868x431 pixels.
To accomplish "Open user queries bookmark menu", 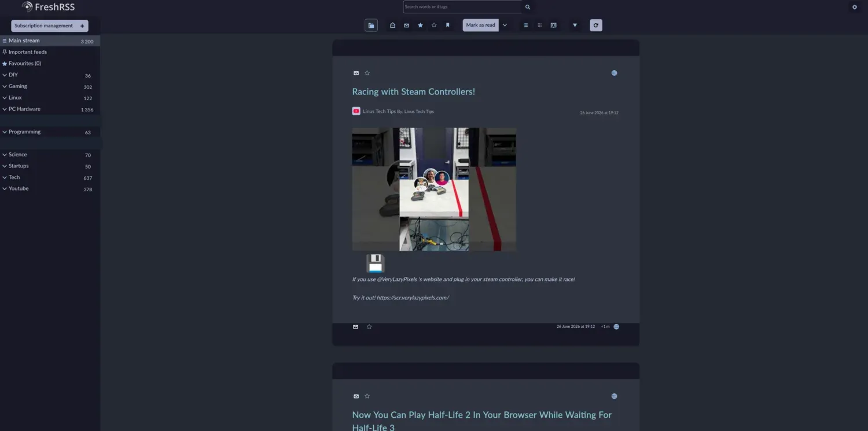I will (448, 25).
